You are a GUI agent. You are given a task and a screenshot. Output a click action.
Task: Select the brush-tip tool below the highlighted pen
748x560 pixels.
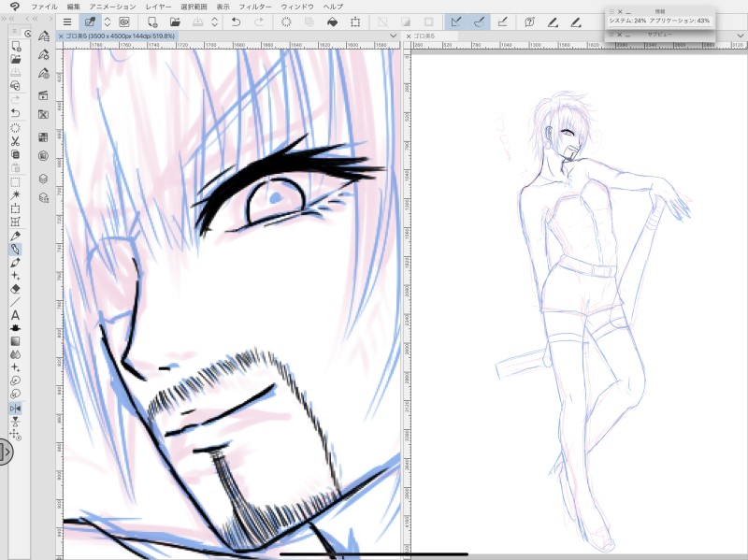point(15,263)
